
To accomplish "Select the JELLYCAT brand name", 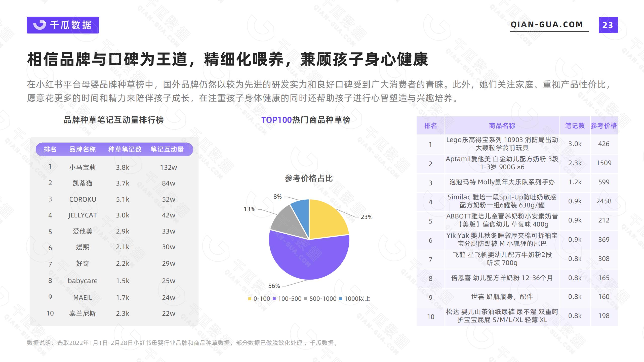I will pyautogui.click(x=83, y=215).
